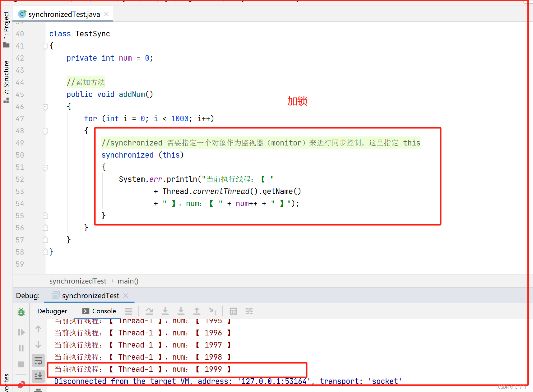Click the Rerun debug bug icon
Viewport: 533px width, 392px height.
pyautogui.click(x=21, y=312)
